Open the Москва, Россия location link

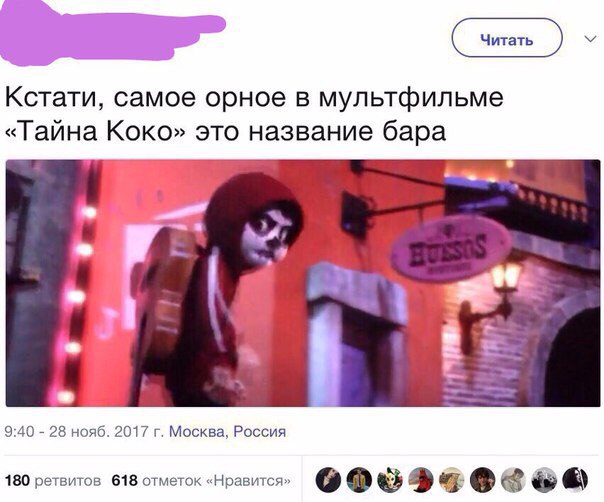[227, 431]
